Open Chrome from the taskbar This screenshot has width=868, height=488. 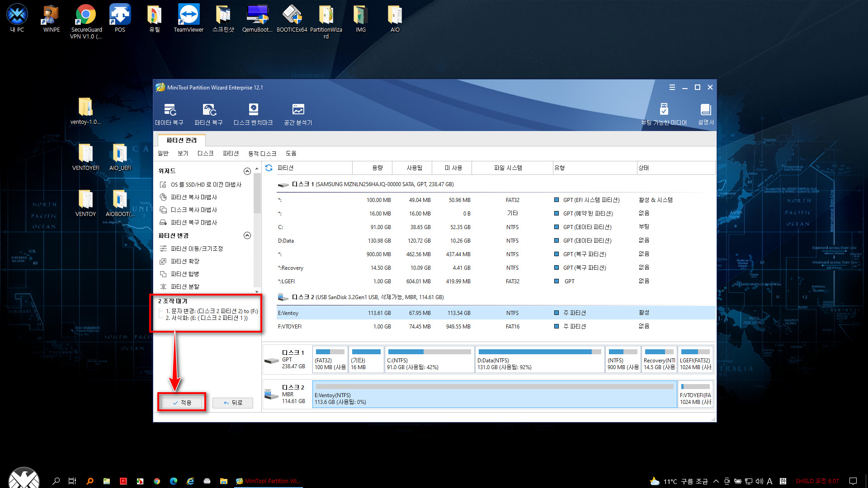(x=157, y=481)
